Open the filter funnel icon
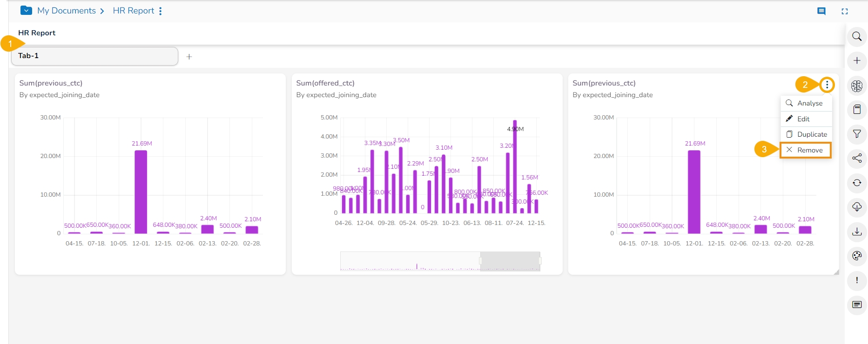868x344 pixels. point(857,134)
